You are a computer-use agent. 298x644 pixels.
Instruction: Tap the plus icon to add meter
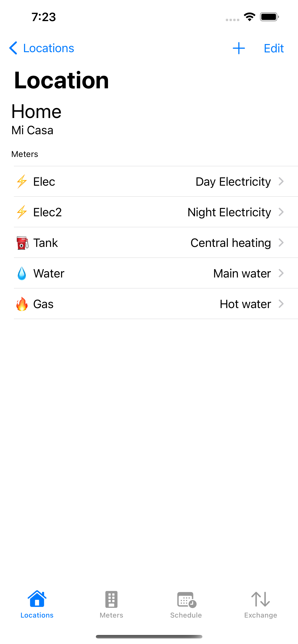click(238, 48)
